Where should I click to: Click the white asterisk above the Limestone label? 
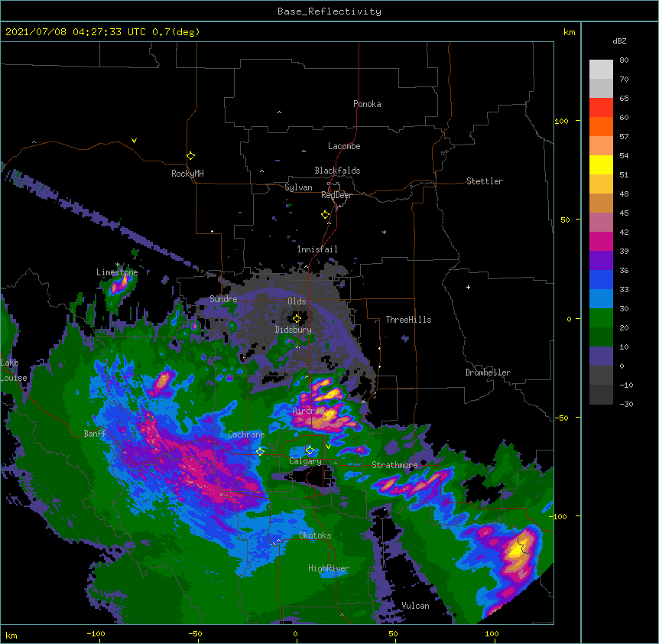click(118, 265)
